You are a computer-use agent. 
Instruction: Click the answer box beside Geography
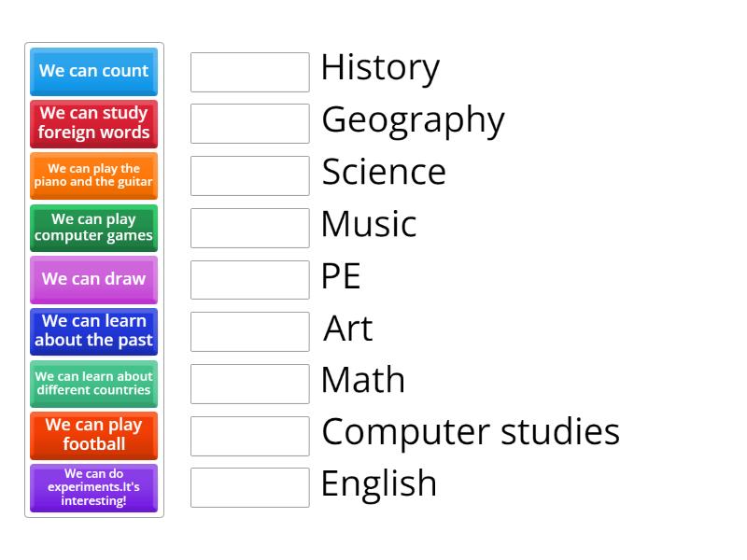249,124
